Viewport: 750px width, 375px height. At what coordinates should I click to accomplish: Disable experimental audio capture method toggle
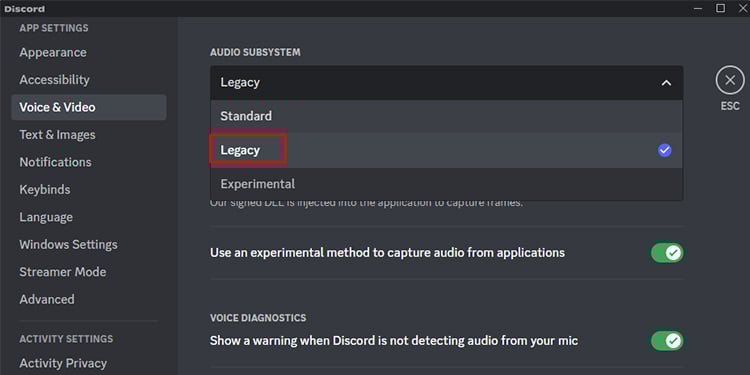667,253
